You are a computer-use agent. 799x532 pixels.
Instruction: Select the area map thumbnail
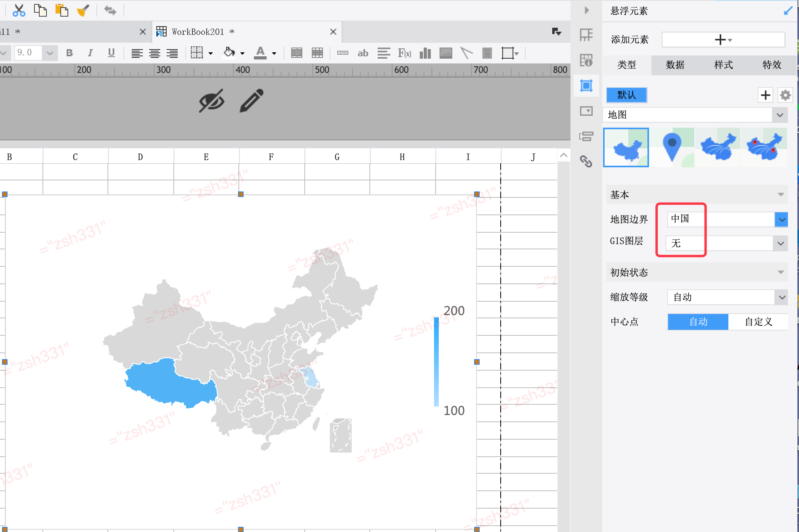[626, 147]
